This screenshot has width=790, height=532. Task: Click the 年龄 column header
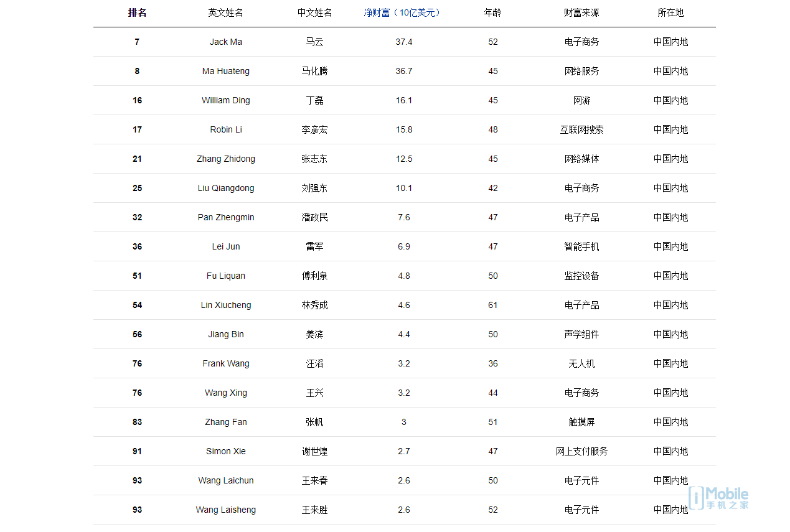(493, 12)
